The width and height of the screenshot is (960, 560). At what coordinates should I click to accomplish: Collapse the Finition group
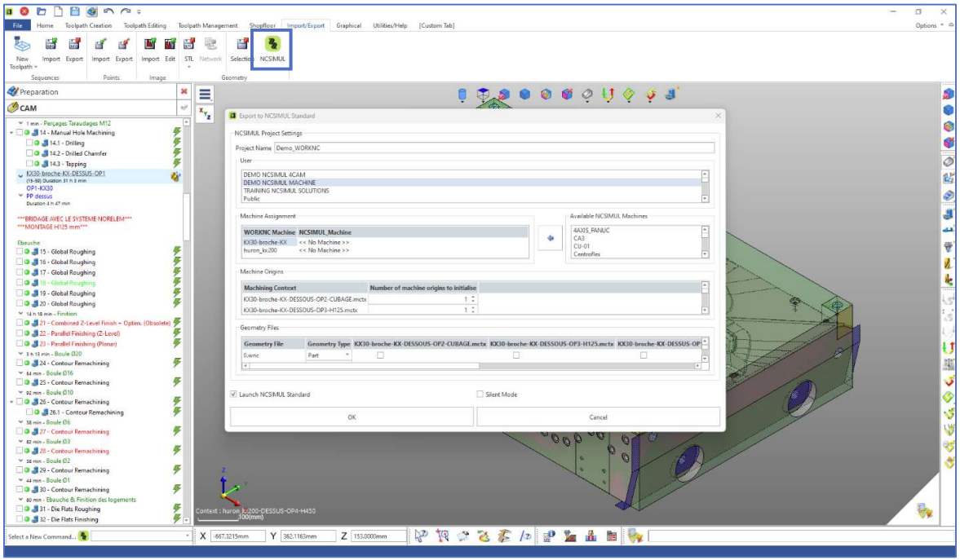tap(21, 313)
